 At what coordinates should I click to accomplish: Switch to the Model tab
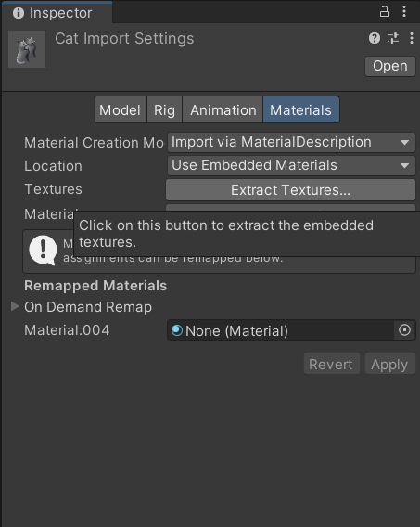121,109
